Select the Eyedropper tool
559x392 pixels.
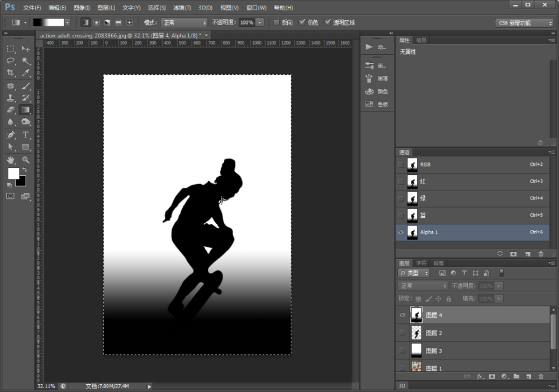click(26, 73)
